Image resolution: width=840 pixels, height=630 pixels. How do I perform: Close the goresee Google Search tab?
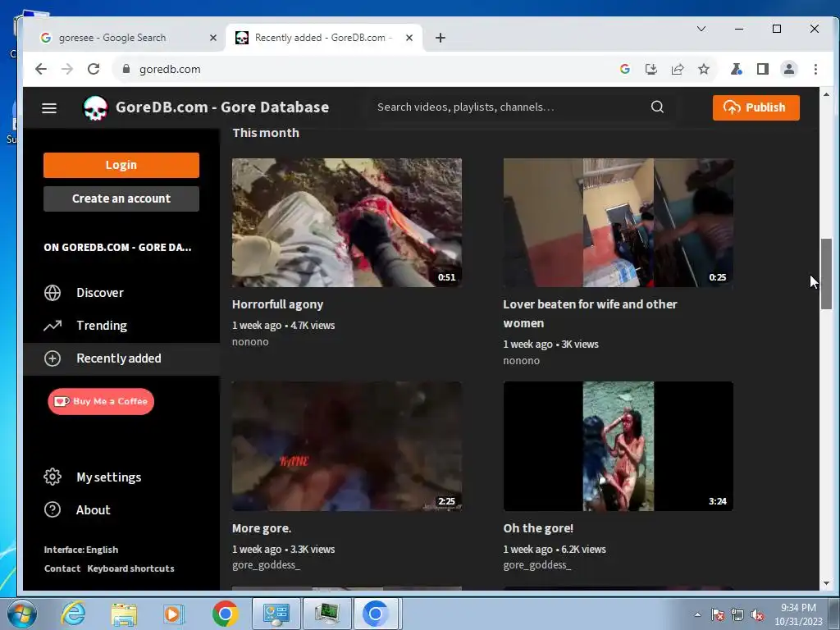(212, 38)
